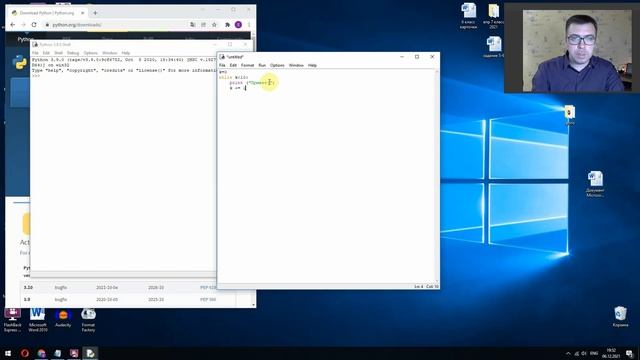Open Window menu in Python Shell window
640x360 pixels.
[109, 53]
